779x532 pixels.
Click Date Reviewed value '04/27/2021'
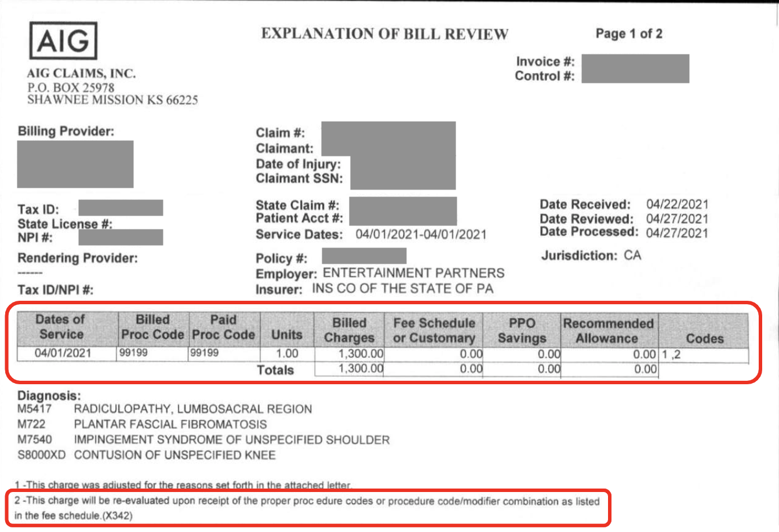click(x=678, y=218)
